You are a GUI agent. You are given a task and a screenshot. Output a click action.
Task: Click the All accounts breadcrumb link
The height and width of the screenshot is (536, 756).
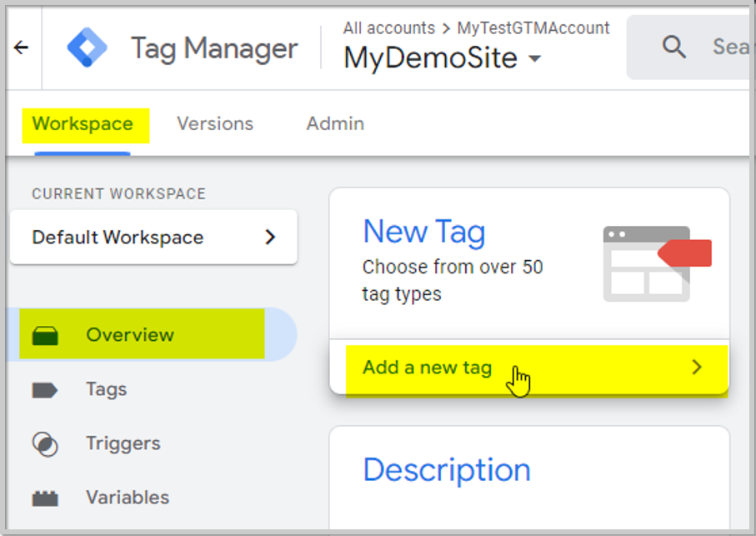[x=388, y=28]
